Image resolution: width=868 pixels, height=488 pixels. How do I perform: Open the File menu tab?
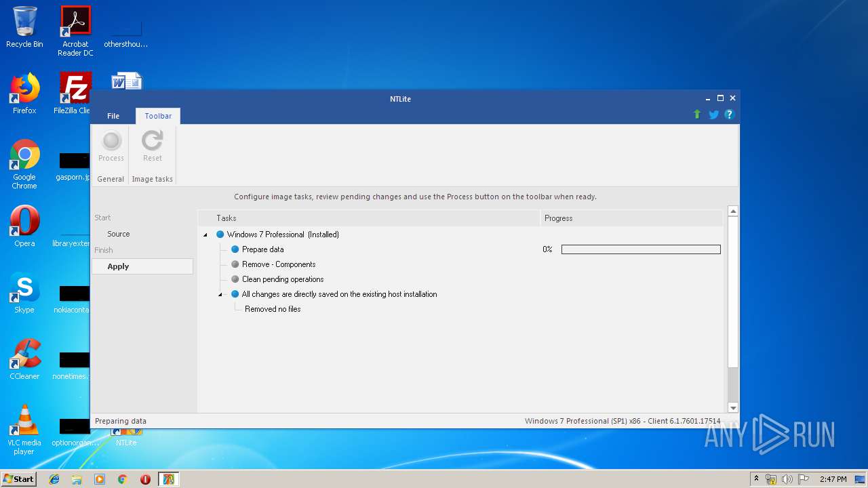113,116
